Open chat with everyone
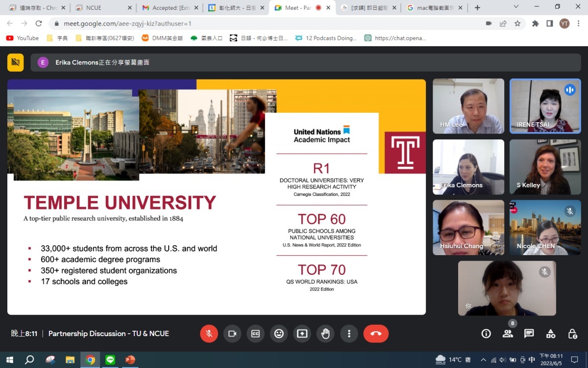 [x=529, y=334]
